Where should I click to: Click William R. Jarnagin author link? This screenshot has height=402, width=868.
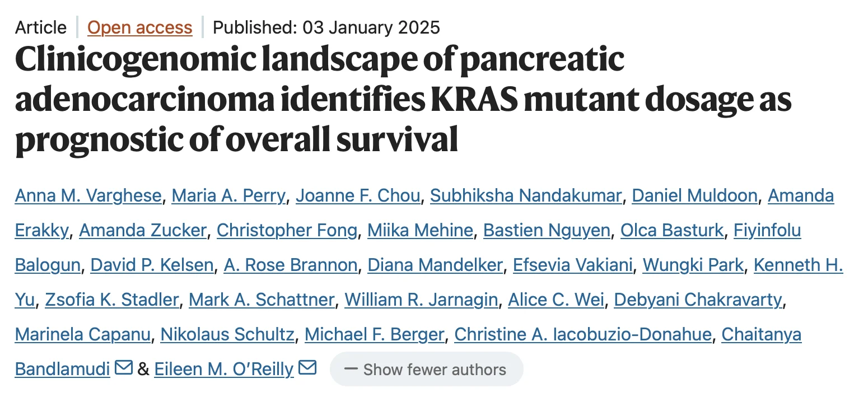click(x=421, y=300)
